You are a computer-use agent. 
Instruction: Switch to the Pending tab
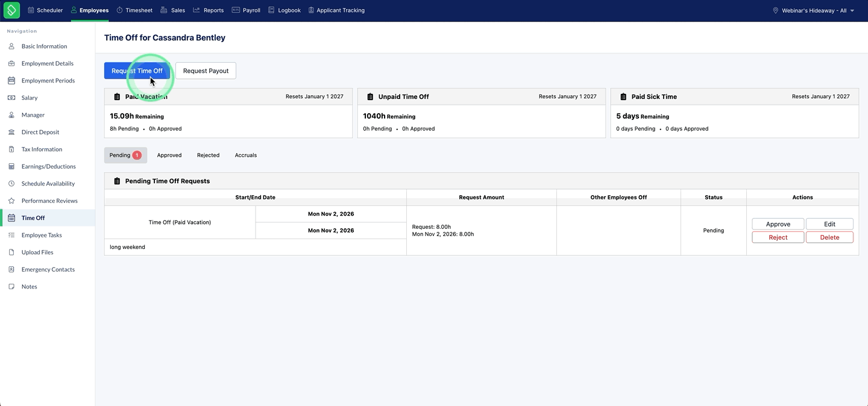pos(125,155)
